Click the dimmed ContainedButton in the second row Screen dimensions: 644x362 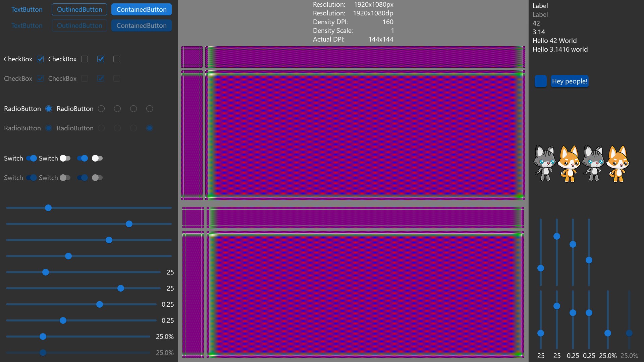tap(142, 25)
